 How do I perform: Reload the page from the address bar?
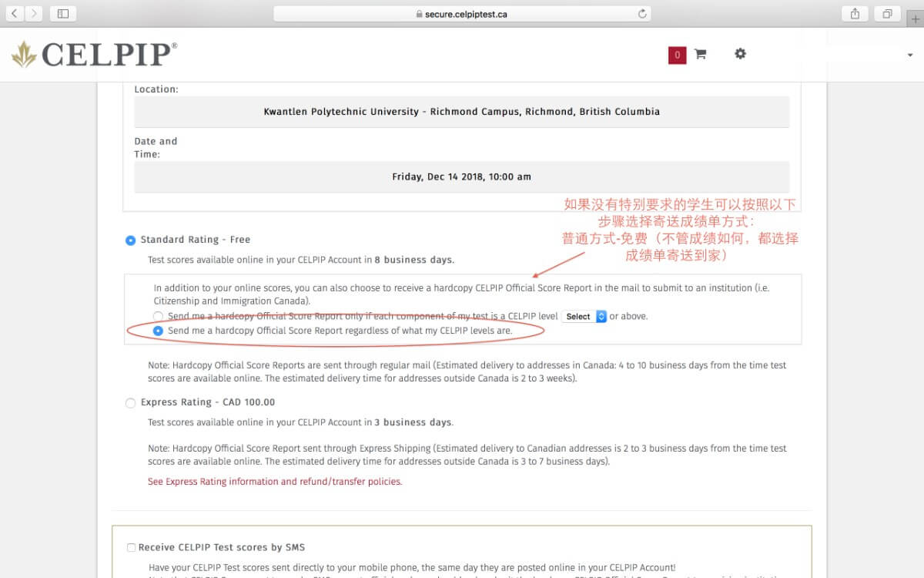pyautogui.click(x=642, y=14)
